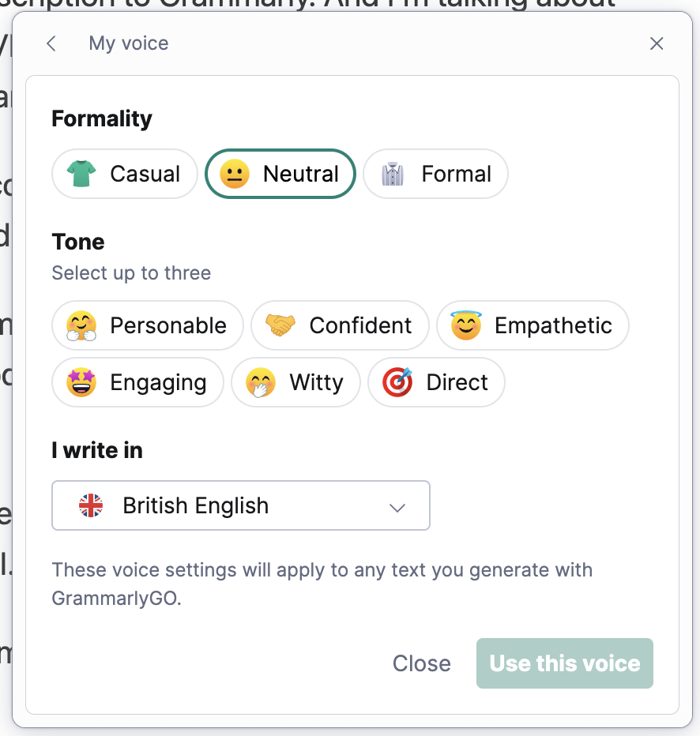Click the shirt-and-tie icon for Formal
700x736 pixels.
point(393,174)
